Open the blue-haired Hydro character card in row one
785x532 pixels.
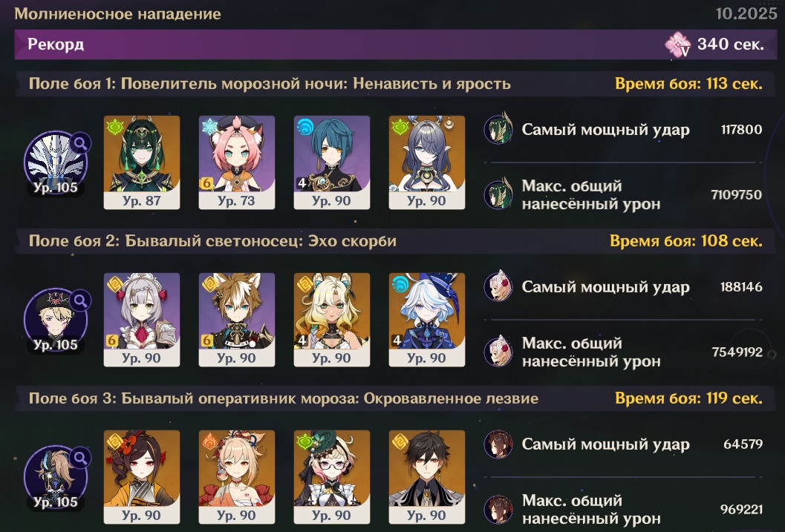(332, 162)
